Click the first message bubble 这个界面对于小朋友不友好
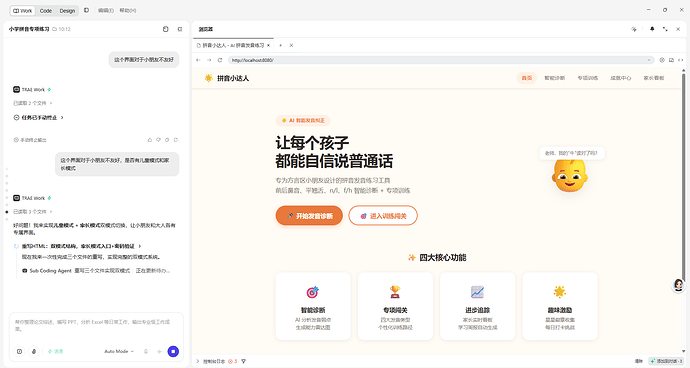The height and width of the screenshot is (368, 690). [x=144, y=59]
